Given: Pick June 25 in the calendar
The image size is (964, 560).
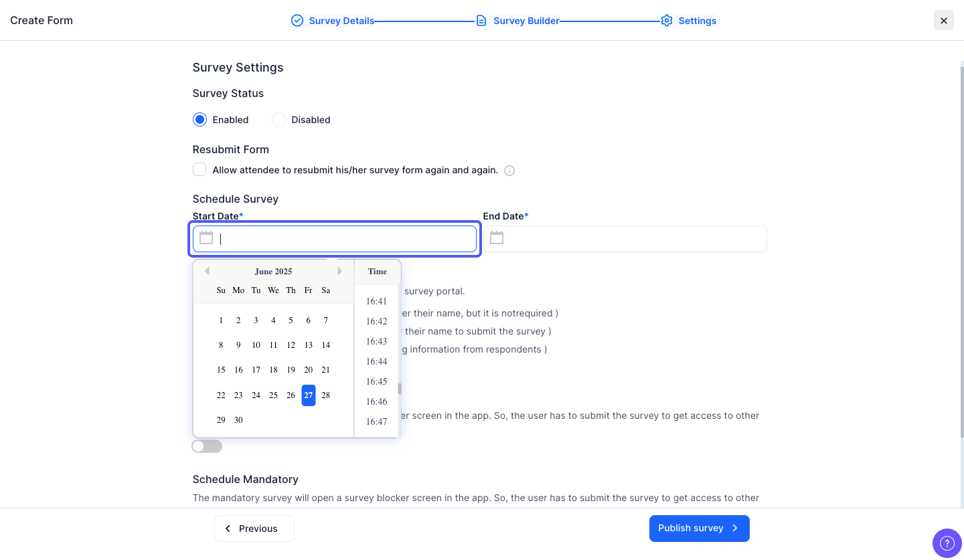Looking at the screenshot, I should pyautogui.click(x=273, y=395).
